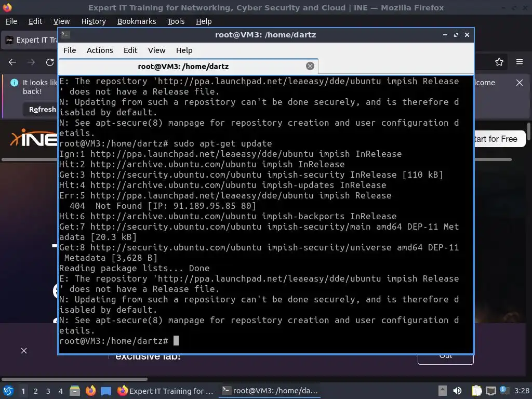Maximize the terminal window
This screenshot has width=532, height=399.
point(456,35)
